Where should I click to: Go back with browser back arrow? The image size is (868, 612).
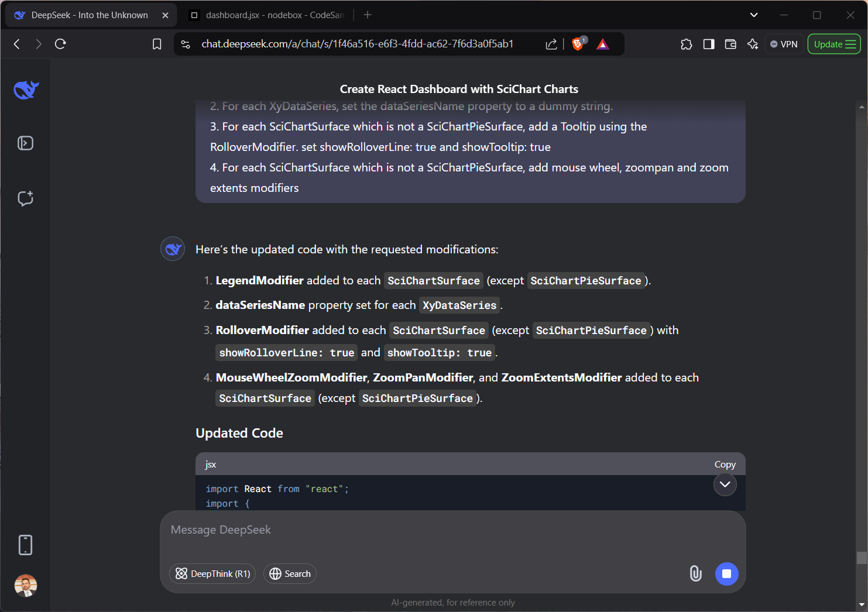click(17, 44)
